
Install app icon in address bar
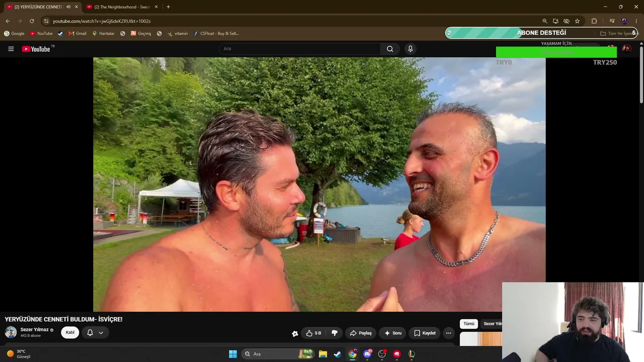[555, 21]
